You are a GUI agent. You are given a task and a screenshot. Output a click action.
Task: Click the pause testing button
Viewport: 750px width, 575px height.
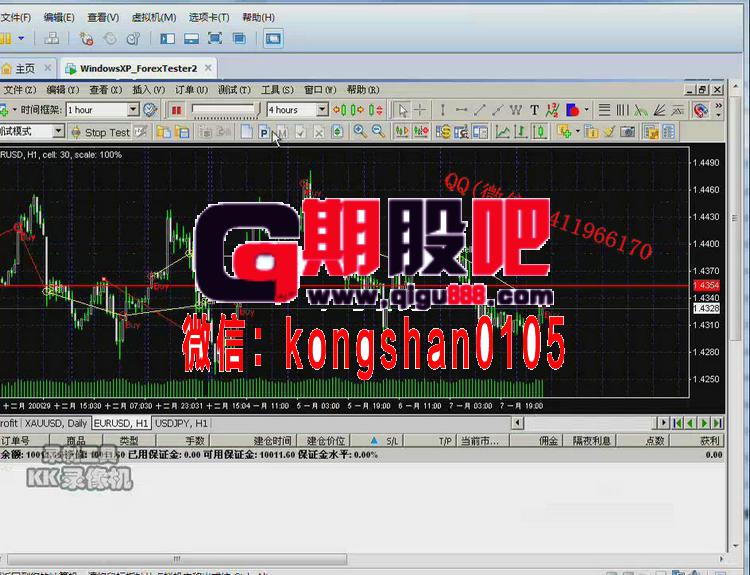(176, 111)
